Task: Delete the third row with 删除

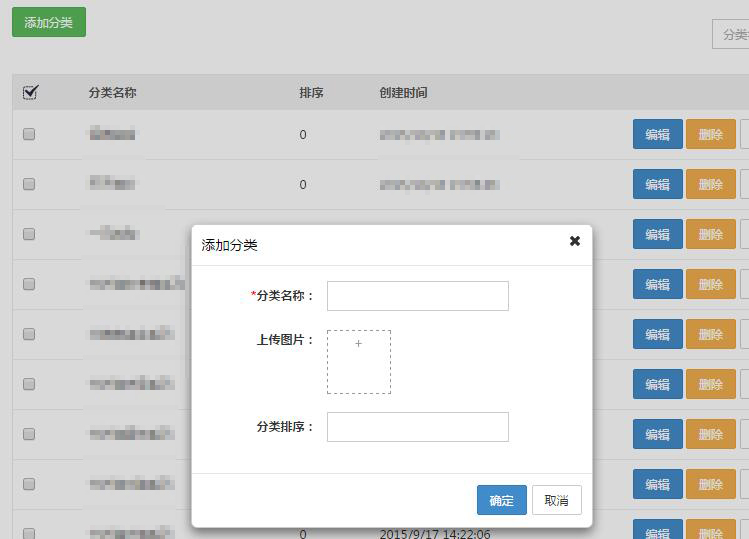Action: 710,234
